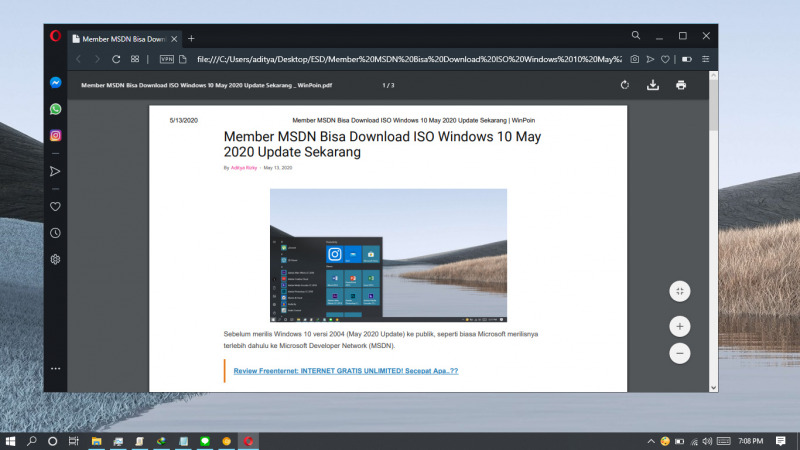Viewport: 800px width, 450px height.
Task: Toggle the VPN badge
Action: (x=167, y=59)
